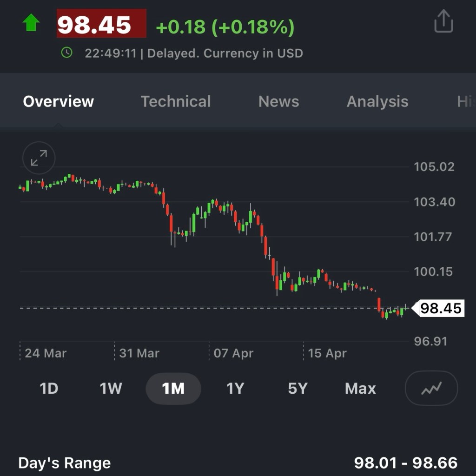Open the partially visible tab after Analysis

coord(465,101)
